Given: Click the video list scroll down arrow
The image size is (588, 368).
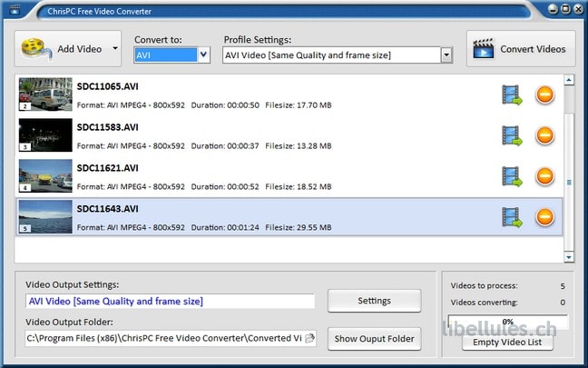Looking at the screenshot, I should (569, 257).
